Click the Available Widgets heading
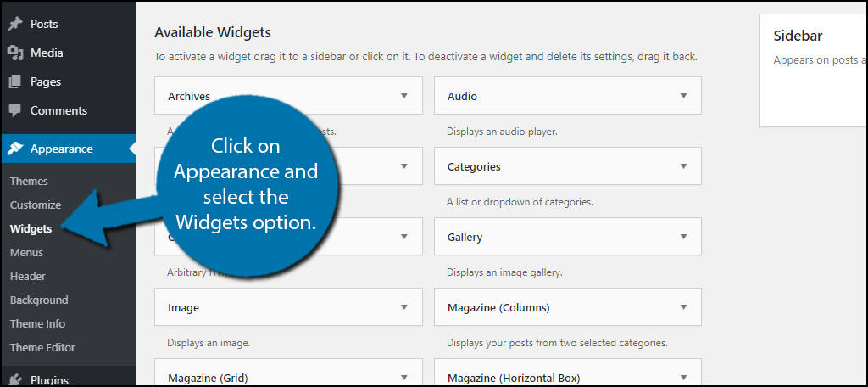868x387 pixels. pyautogui.click(x=213, y=32)
